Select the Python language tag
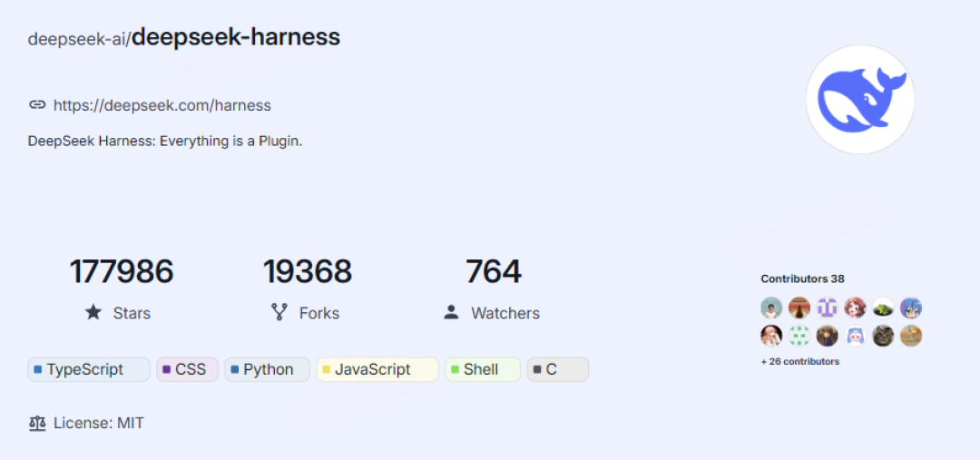980x460 pixels. pyautogui.click(x=267, y=369)
